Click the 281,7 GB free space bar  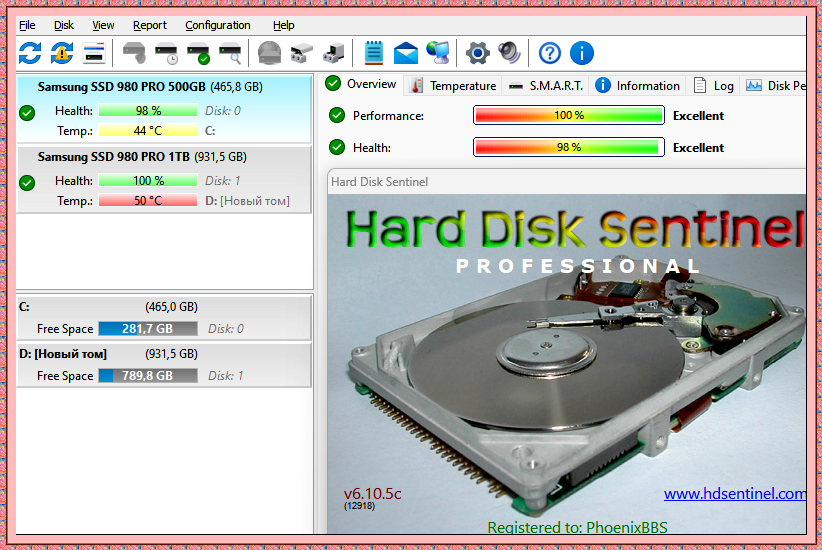tap(148, 329)
